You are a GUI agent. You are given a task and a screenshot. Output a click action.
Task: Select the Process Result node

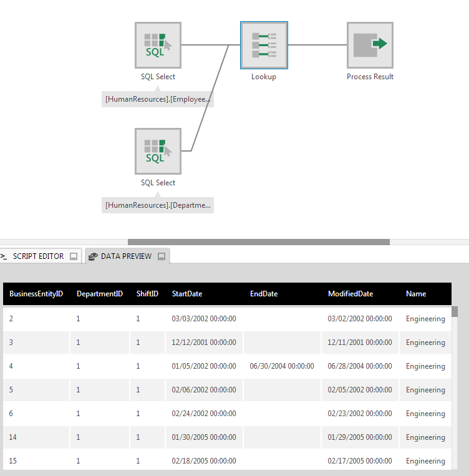[370, 45]
